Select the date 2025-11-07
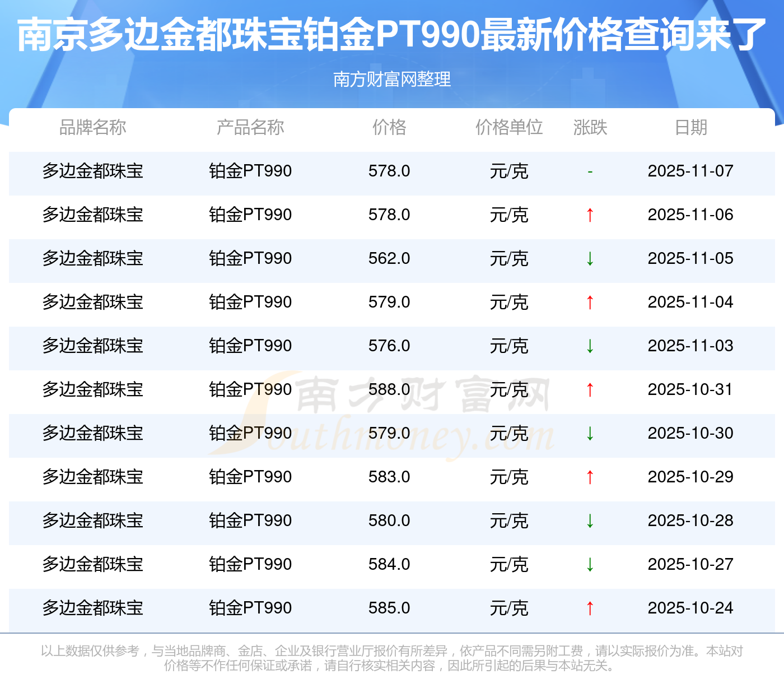Viewport: 784px width, 674px height. tap(690, 171)
